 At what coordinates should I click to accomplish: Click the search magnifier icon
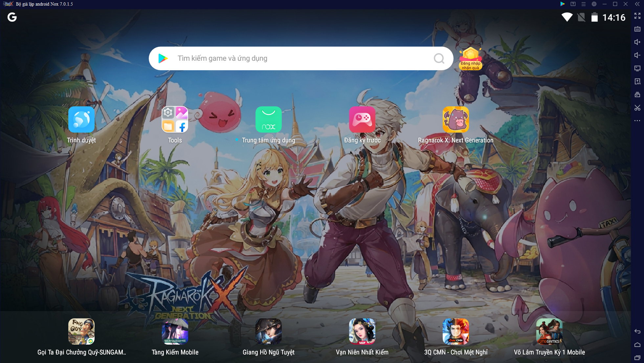439,58
